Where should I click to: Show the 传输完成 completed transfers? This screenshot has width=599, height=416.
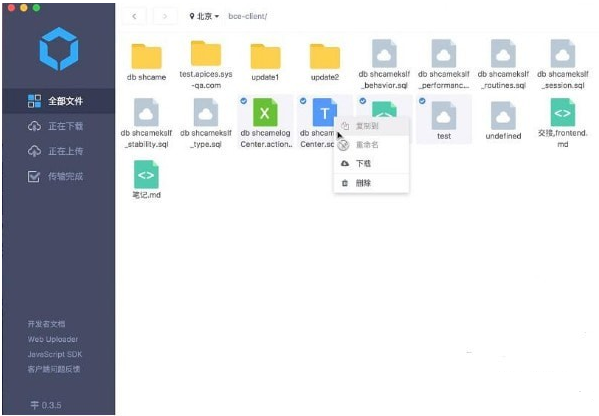(x=58, y=176)
